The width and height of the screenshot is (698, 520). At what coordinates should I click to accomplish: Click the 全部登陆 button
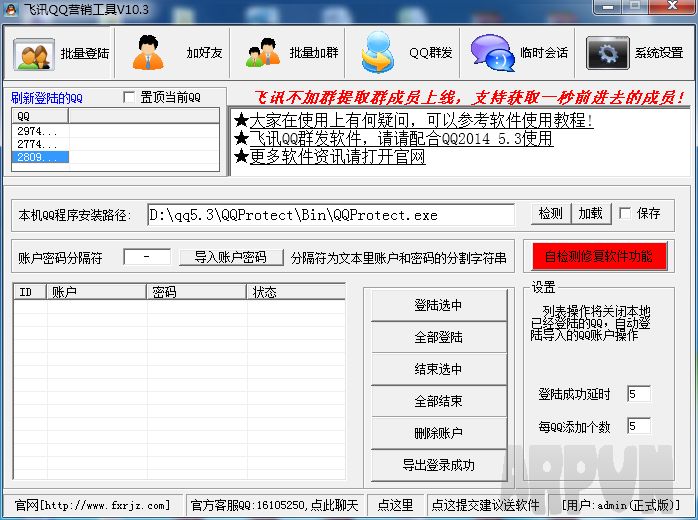[x=439, y=337]
